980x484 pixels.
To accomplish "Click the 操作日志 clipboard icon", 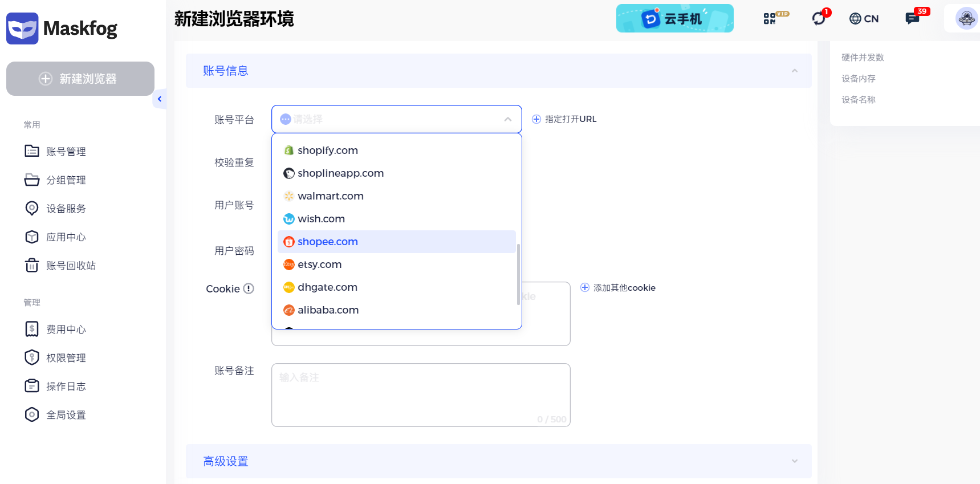I will pyautogui.click(x=32, y=386).
